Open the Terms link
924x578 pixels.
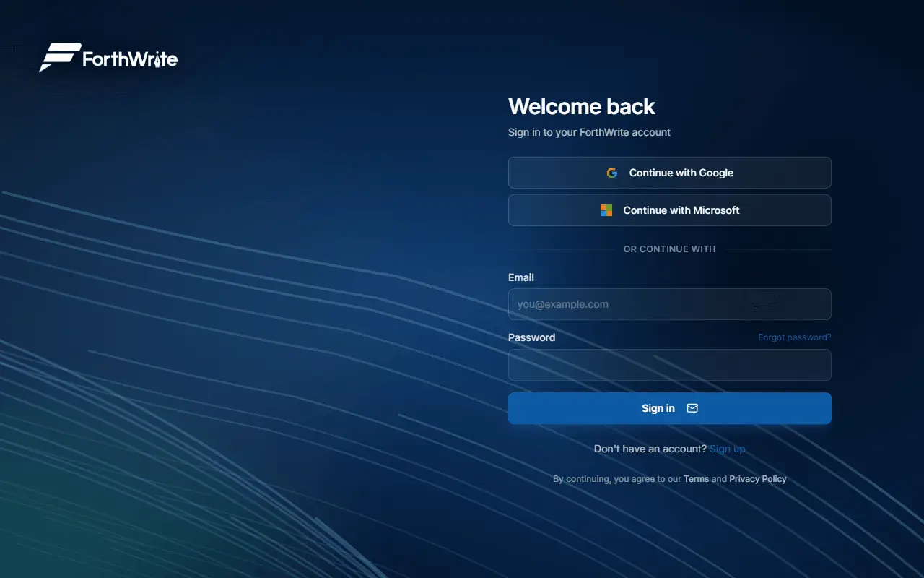click(x=696, y=479)
